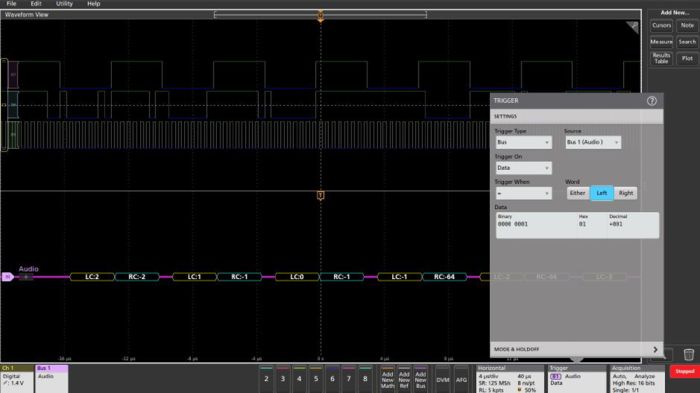Click the Search button
Image resolution: width=700 pixels, height=393 pixels.
(687, 42)
